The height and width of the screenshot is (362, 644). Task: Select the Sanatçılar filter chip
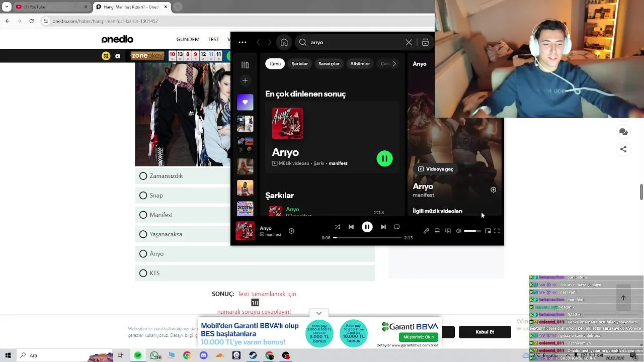click(329, 64)
